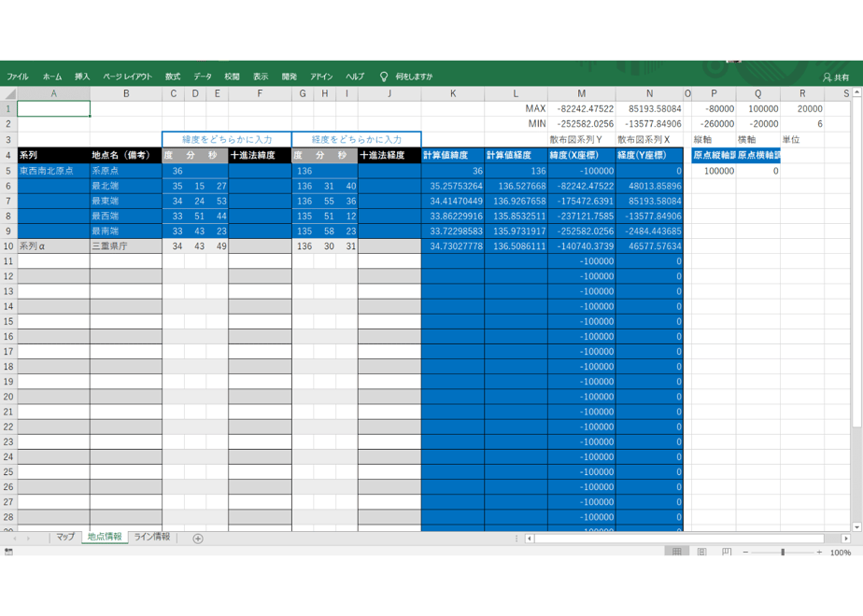This screenshot has height=616, width=863.
Task: Open the 校閲 ribbon tab
Action: click(x=232, y=77)
